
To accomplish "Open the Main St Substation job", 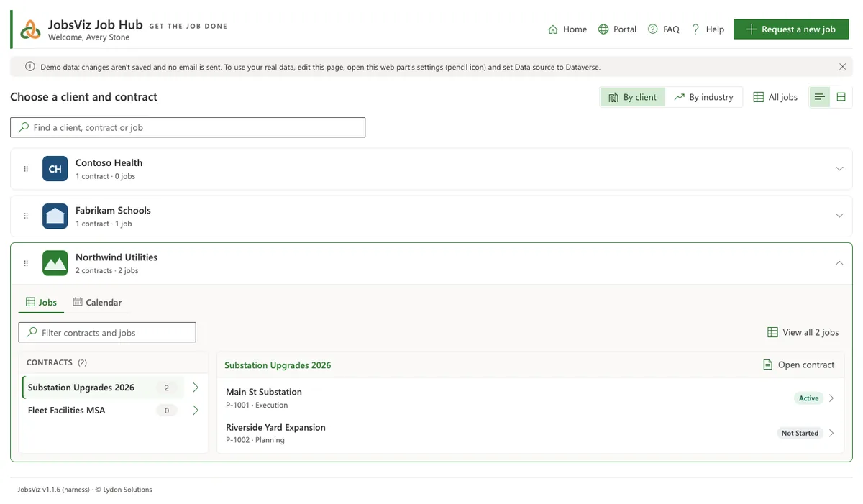I will coord(530,398).
